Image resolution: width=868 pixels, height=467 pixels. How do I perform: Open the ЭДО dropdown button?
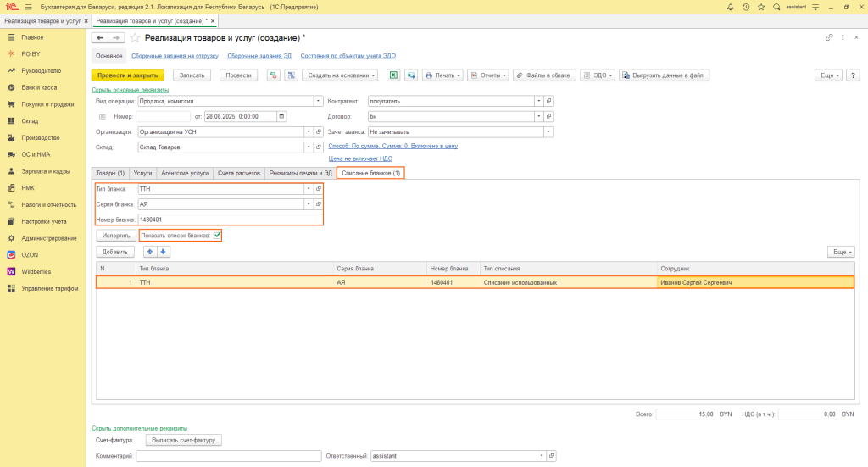click(x=597, y=75)
